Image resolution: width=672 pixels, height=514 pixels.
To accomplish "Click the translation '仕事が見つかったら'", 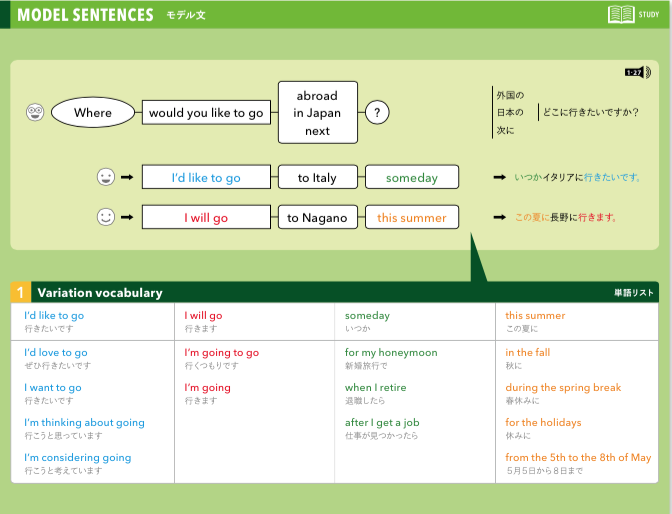I will click(381, 436).
